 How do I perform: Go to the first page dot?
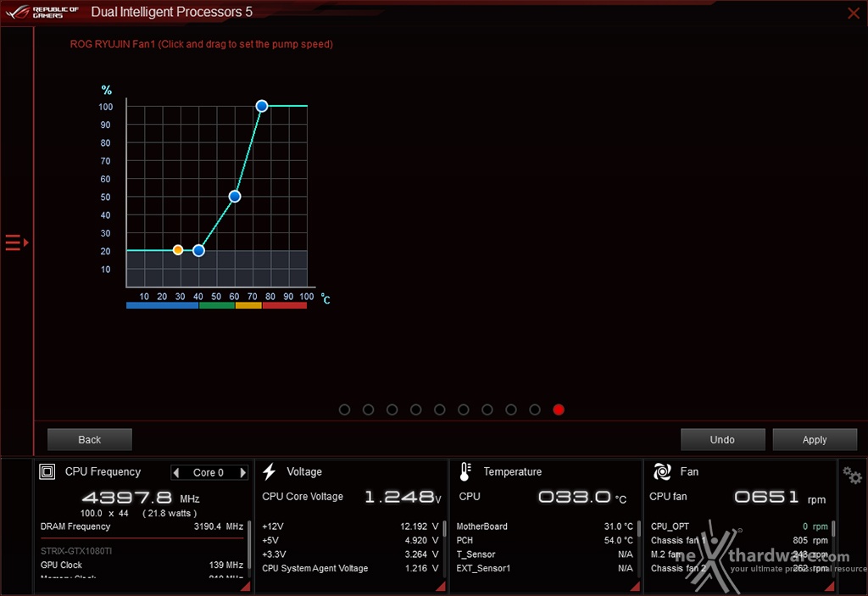pos(344,409)
